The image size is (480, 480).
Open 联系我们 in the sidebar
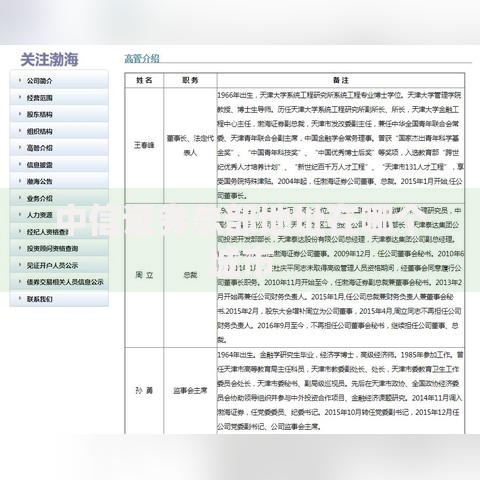[59, 299]
